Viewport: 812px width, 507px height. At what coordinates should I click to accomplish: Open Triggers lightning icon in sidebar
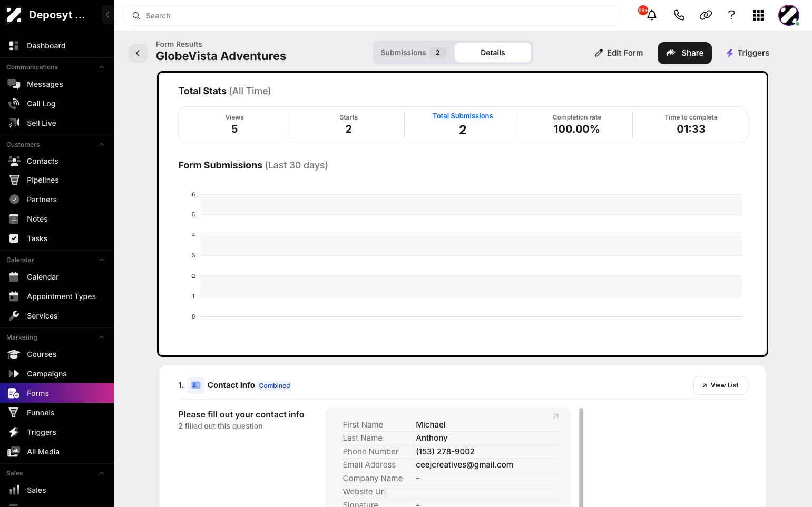[14, 432]
